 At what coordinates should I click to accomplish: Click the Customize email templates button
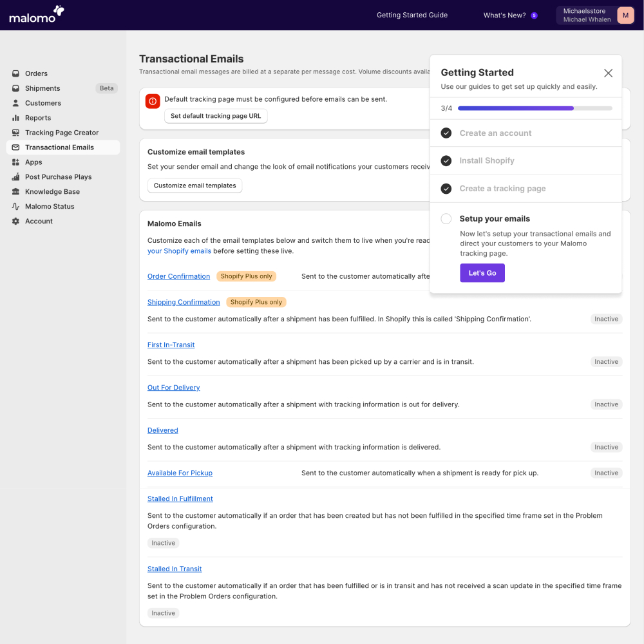click(x=194, y=185)
